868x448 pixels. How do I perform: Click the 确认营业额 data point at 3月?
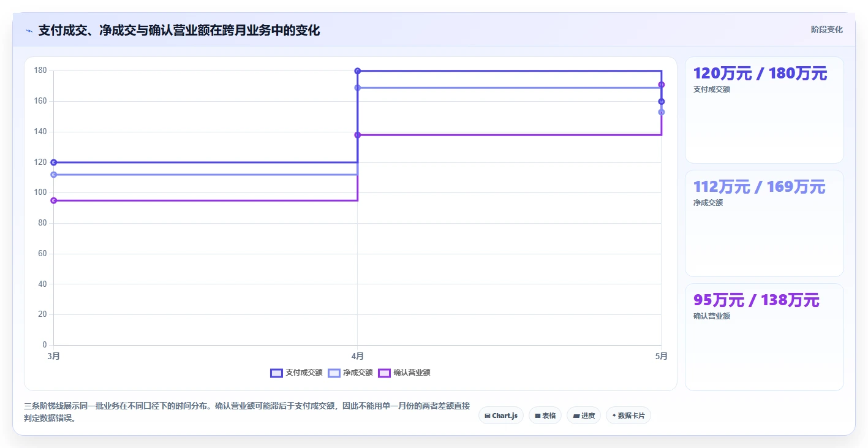(x=54, y=200)
